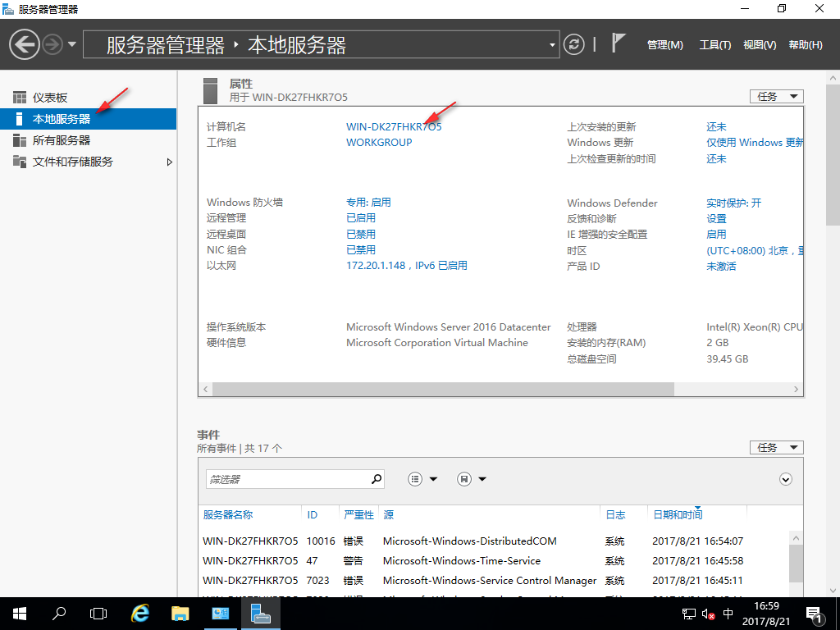Click Windows 防火墙 专用: 启用 link

point(368,203)
